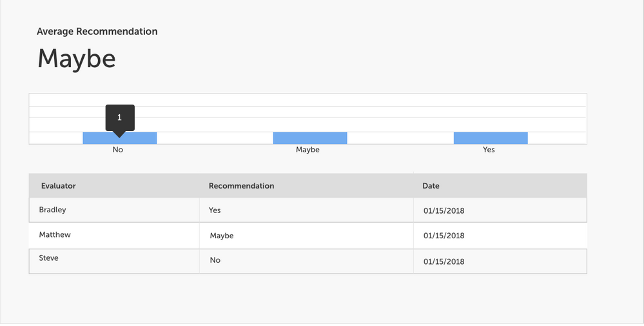This screenshot has height=326, width=644.
Task: Select evaluator Matthew in the table
Action: [x=55, y=235]
